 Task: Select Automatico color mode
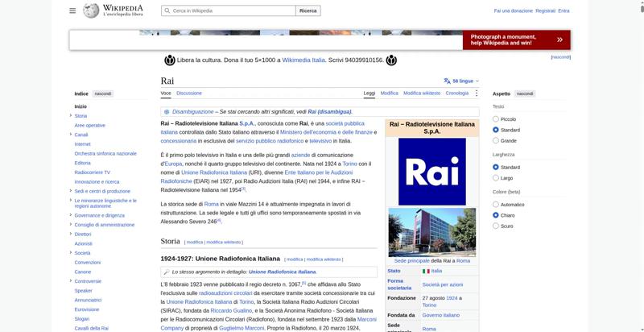[496, 205]
